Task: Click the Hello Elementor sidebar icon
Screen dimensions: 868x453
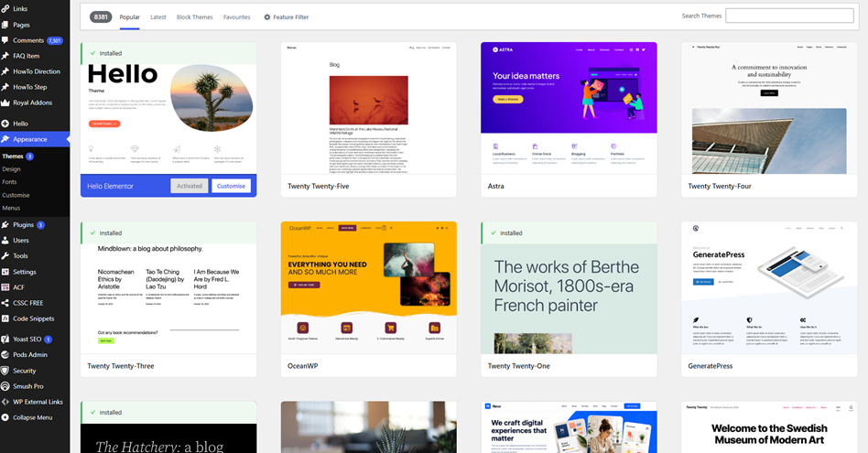Action: tap(5, 124)
